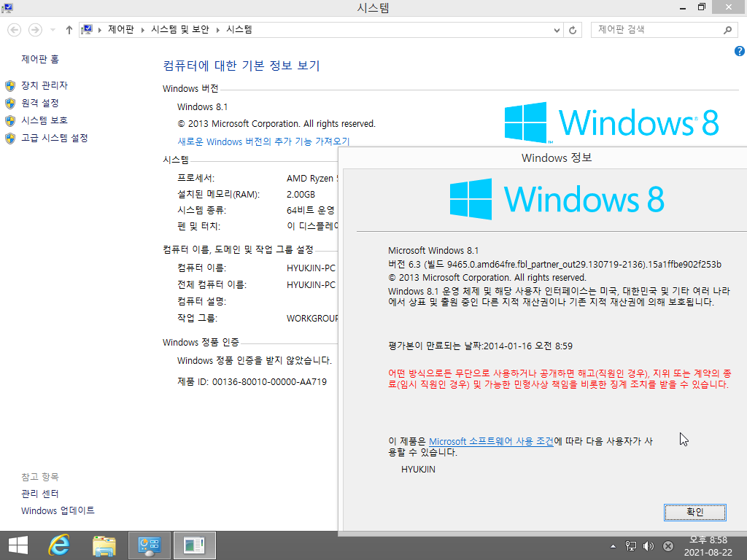Expand breadcrumb arrow after 시스템 및 보안
The image size is (747, 560).
point(217,30)
